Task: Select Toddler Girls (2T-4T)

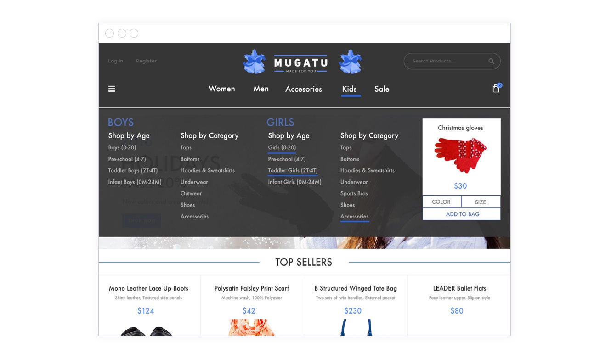Action: 293,170
